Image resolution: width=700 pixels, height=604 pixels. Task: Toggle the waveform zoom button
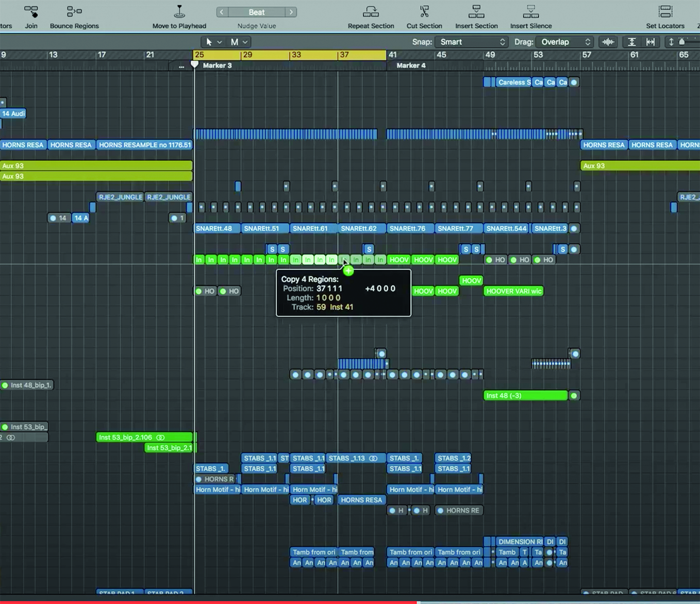point(608,42)
